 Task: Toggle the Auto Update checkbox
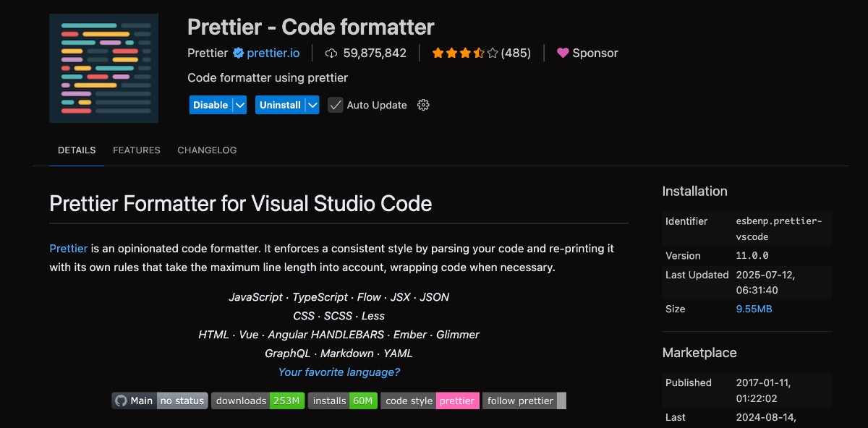coord(335,104)
